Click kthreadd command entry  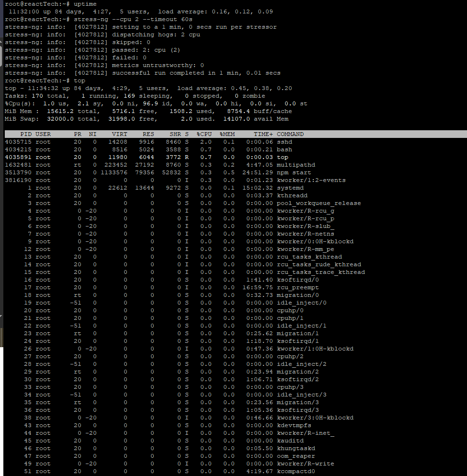[292, 195]
